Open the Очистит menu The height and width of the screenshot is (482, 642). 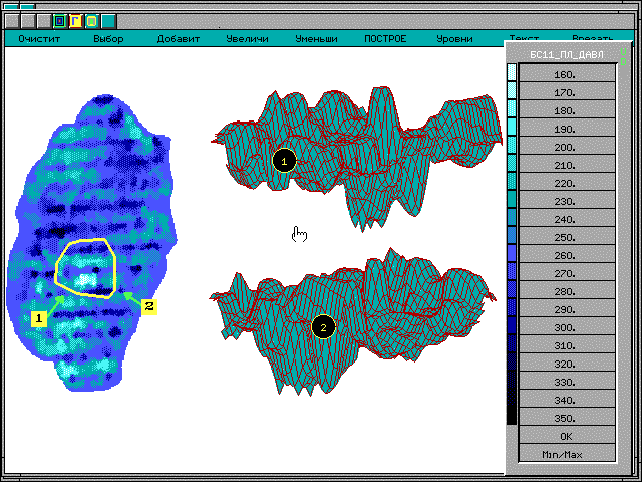tap(39, 39)
